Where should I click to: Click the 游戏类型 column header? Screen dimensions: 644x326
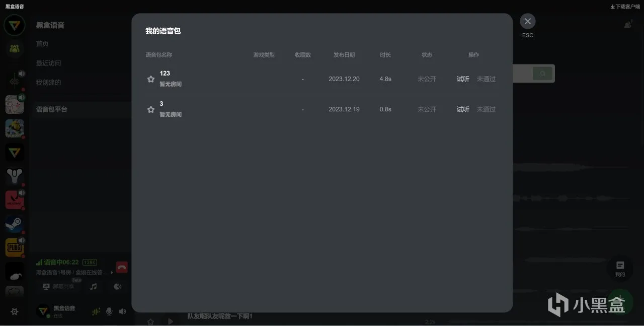264,55
